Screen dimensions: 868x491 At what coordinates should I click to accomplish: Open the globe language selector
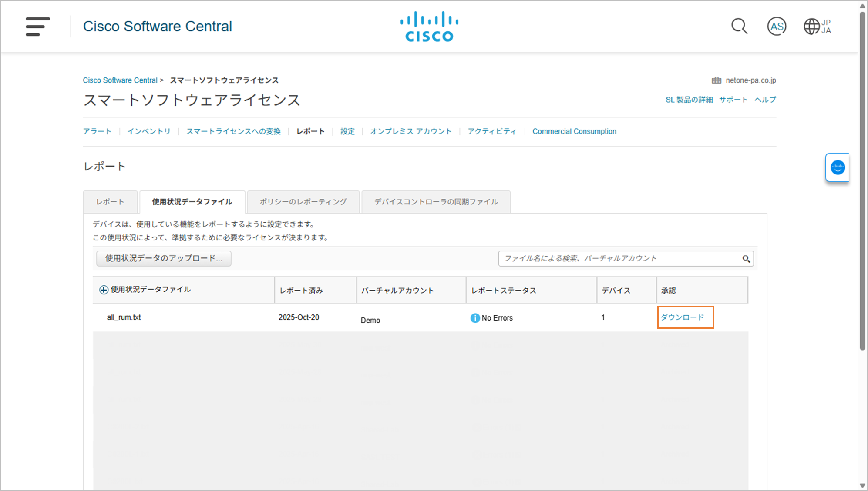812,27
